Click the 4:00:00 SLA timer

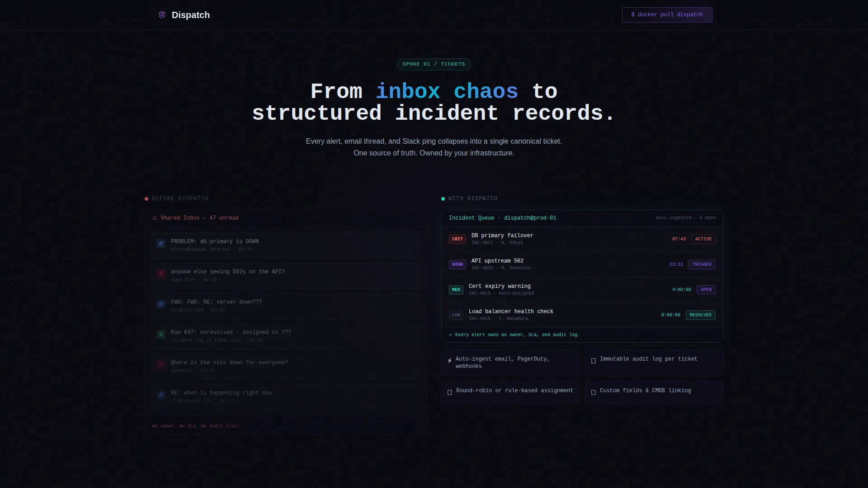[681, 290]
